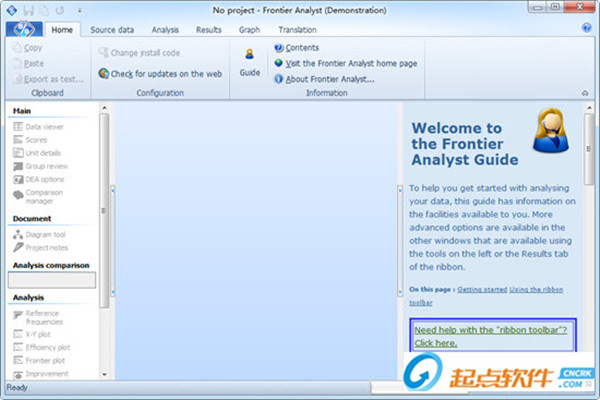
Task: Click left sidebar scroll up arrow
Action: pyautogui.click(x=104, y=108)
